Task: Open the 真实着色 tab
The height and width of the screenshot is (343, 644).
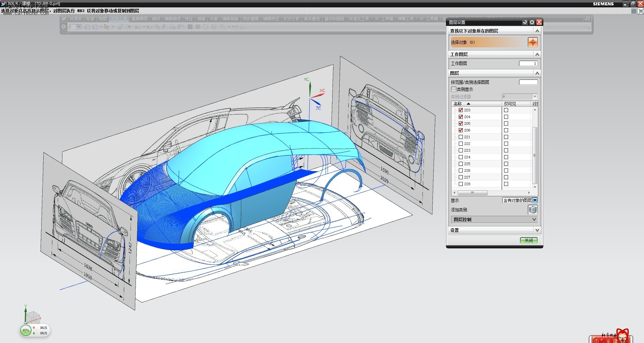Action: pos(312,19)
